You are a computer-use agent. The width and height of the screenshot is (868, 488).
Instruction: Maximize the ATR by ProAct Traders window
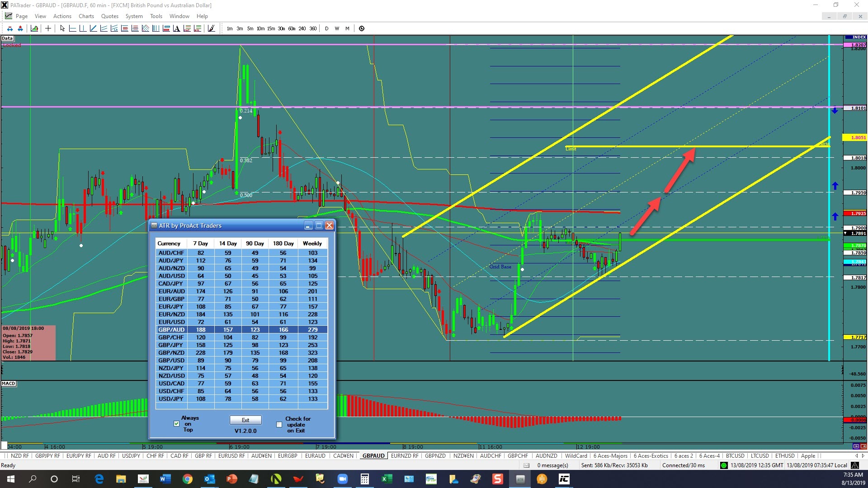coord(319,225)
